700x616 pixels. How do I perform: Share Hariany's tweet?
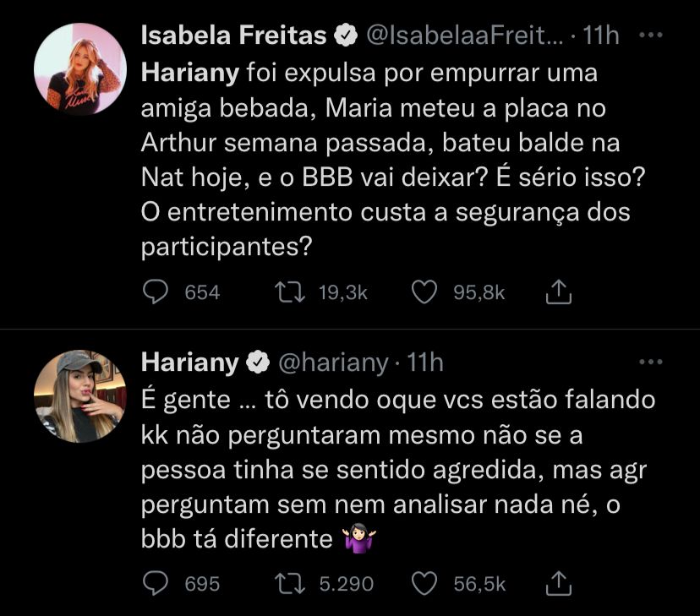[x=559, y=584]
